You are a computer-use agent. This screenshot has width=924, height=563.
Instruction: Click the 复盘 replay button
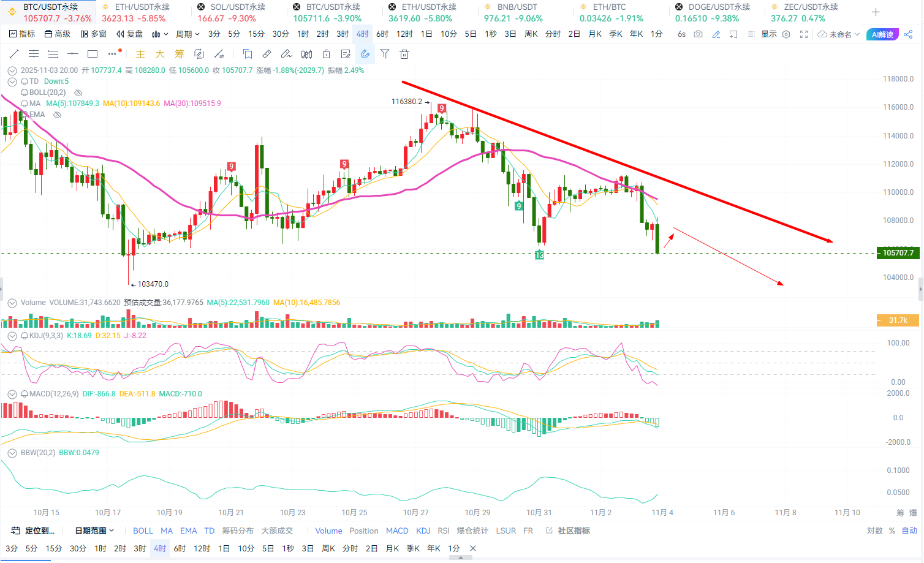point(130,34)
